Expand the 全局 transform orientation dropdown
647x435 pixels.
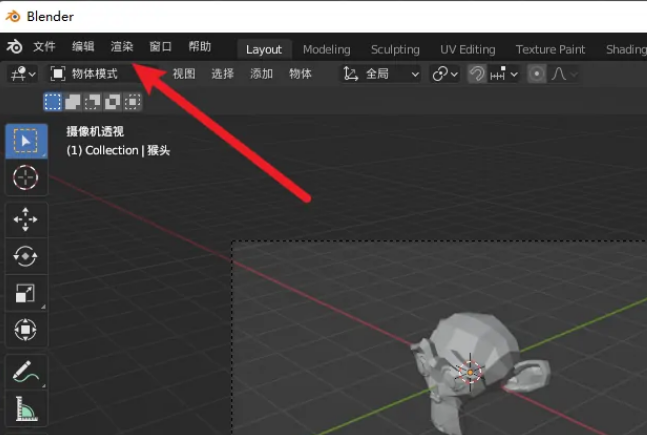(381, 74)
